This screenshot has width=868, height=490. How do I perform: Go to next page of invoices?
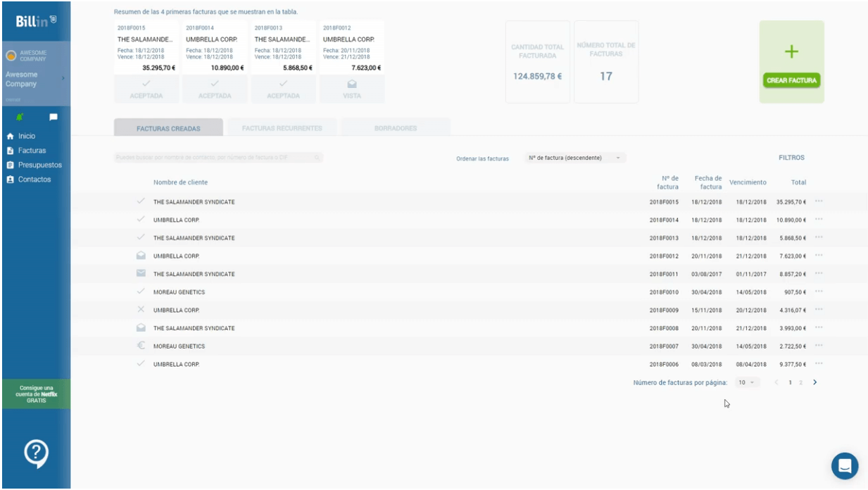tap(814, 382)
